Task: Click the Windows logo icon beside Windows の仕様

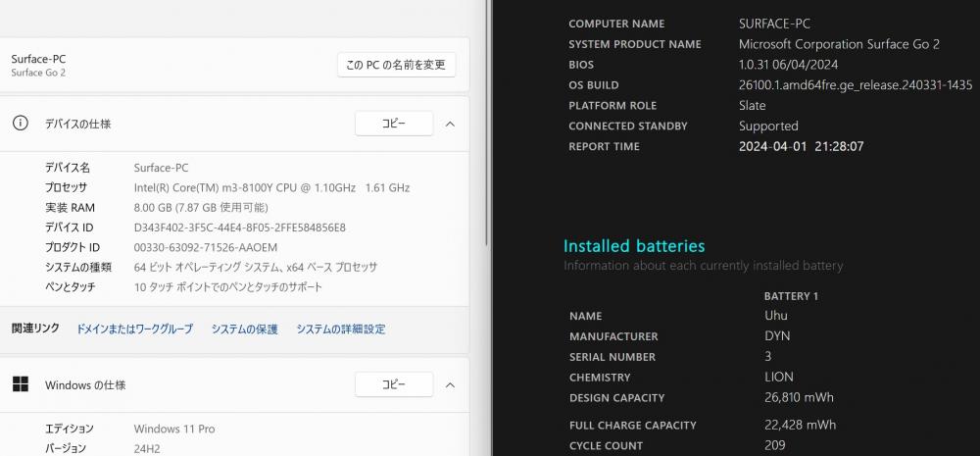Action: point(20,384)
